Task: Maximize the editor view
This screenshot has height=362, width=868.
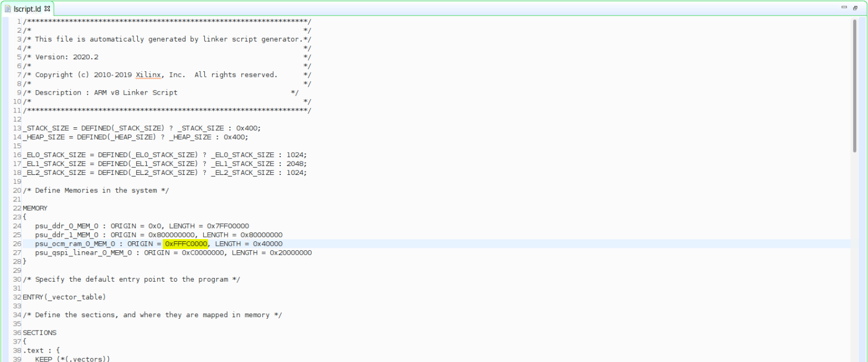Action: tap(855, 8)
